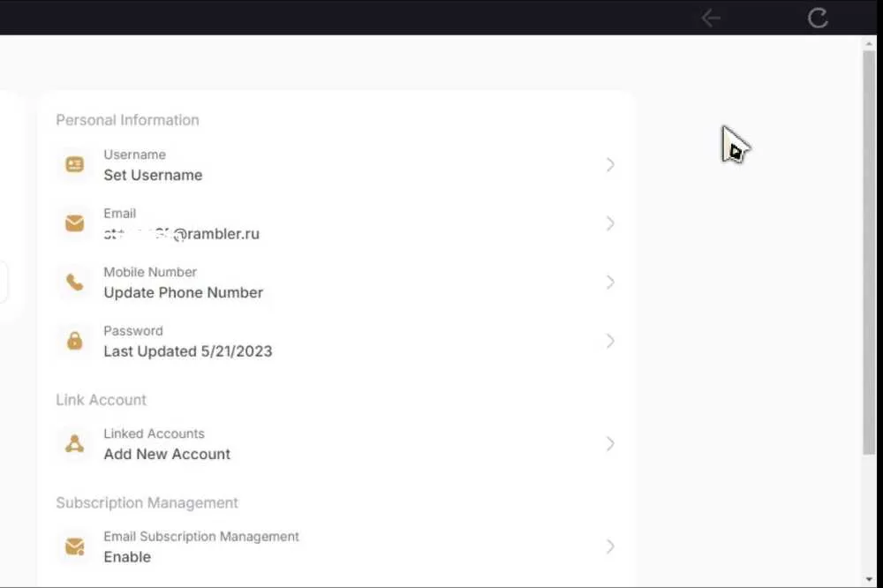Open the Email row chevron
This screenshot has width=883, height=588.
tap(610, 223)
